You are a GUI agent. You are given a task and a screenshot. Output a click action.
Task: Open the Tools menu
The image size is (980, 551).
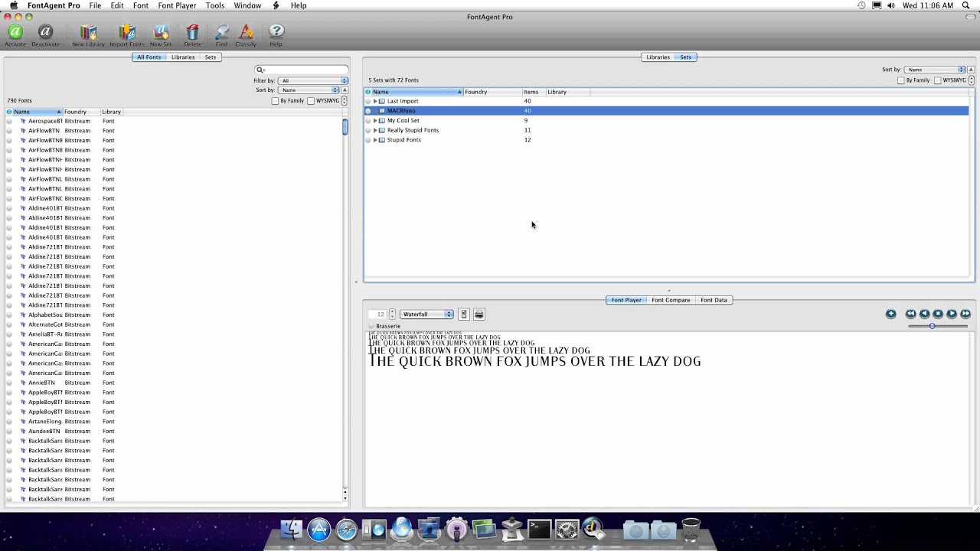[215, 5]
